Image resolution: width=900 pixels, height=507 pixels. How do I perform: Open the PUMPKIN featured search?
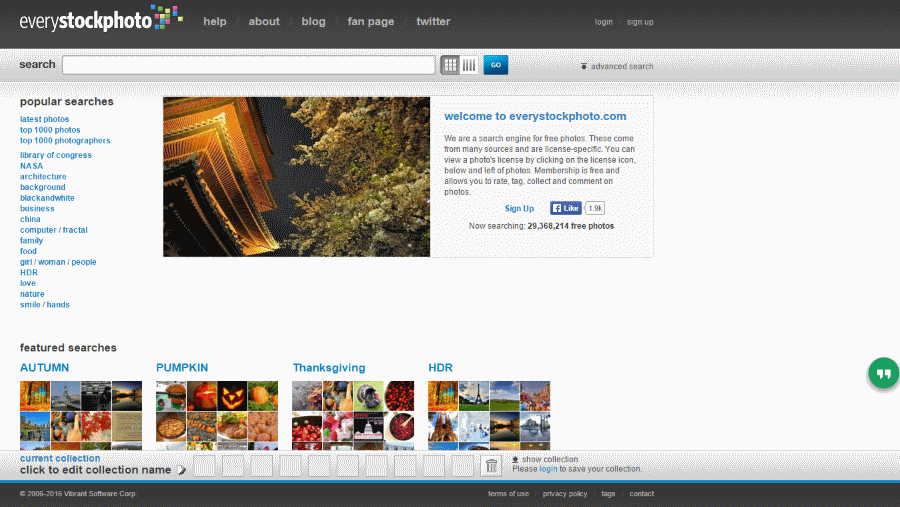182,367
